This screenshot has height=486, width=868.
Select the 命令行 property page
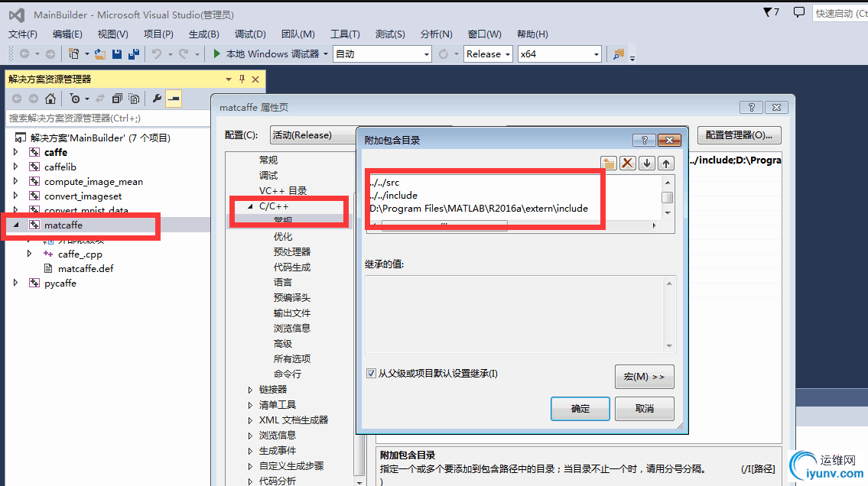tap(287, 374)
